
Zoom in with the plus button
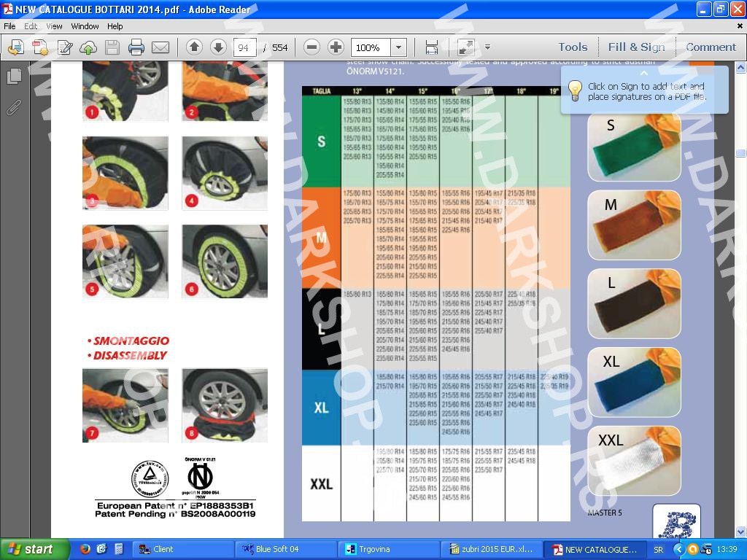click(x=336, y=47)
